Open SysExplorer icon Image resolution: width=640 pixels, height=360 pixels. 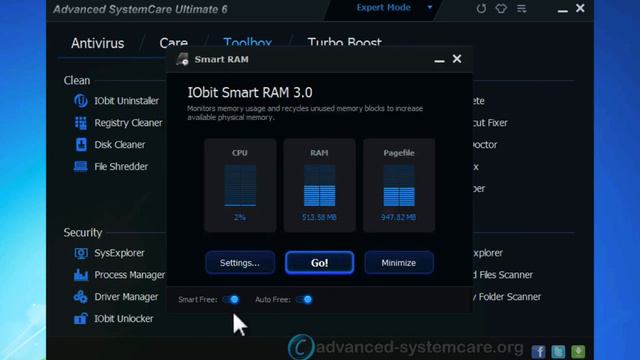point(81,253)
